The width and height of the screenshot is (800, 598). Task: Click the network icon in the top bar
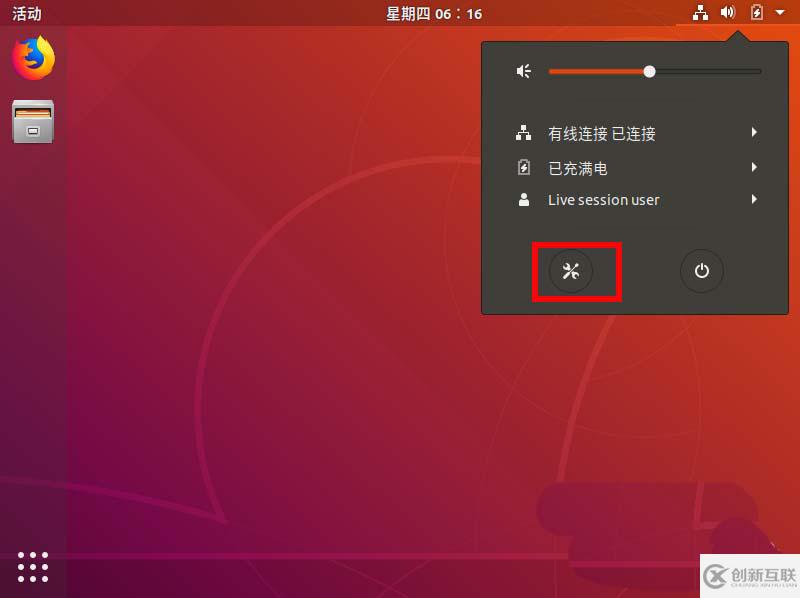pos(700,13)
